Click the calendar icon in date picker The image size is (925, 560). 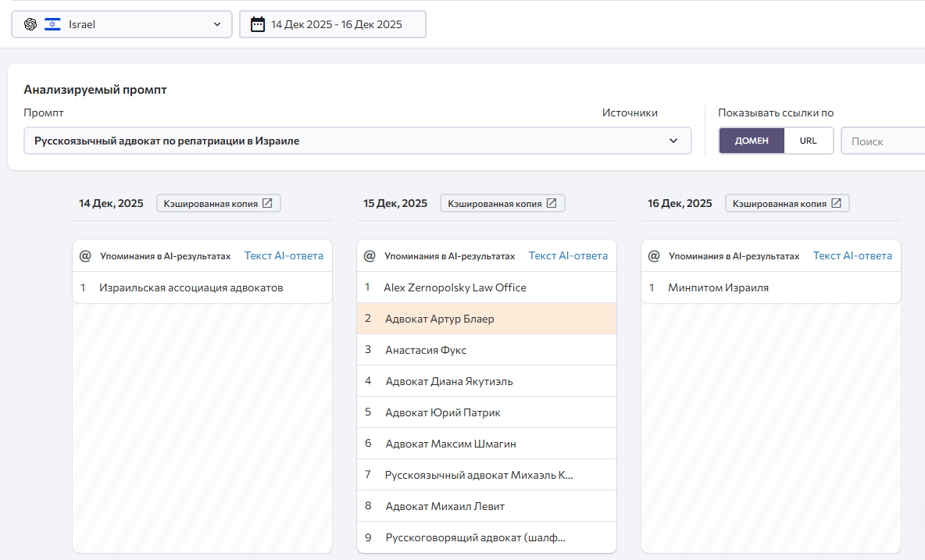258,24
